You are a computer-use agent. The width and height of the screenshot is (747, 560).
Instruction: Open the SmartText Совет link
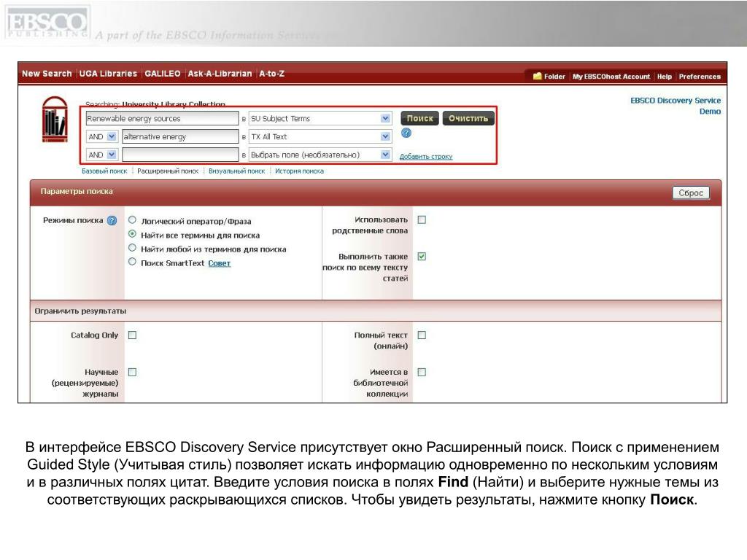[219, 263]
